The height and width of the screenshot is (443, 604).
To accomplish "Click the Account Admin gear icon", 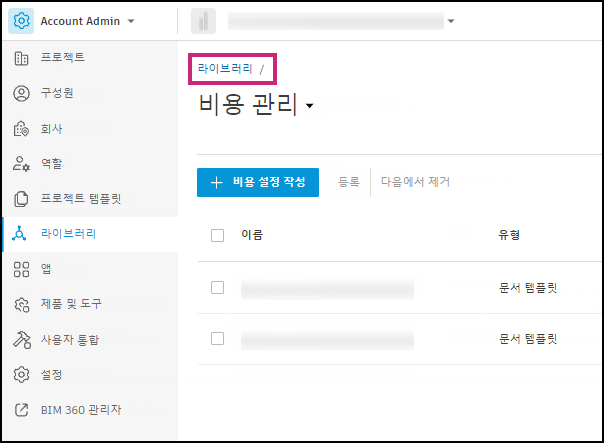I will [x=21, y=21].
